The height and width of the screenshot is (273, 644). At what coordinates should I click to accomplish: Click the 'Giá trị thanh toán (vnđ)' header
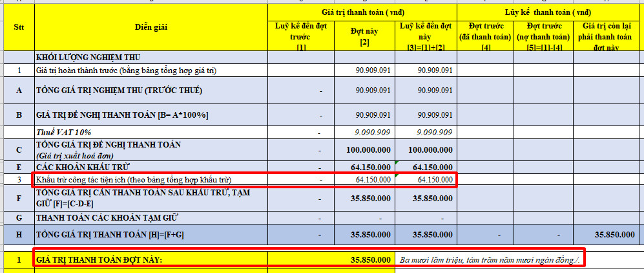362,12
